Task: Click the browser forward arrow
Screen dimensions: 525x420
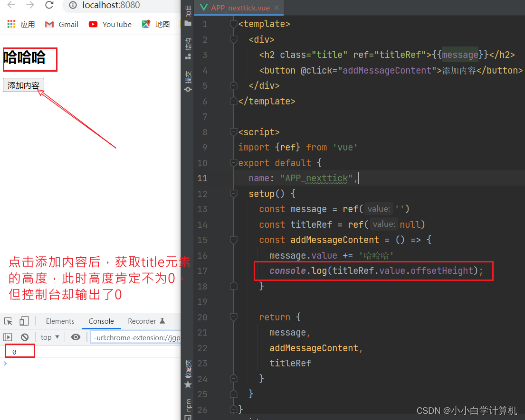Action: click(30, 5)
